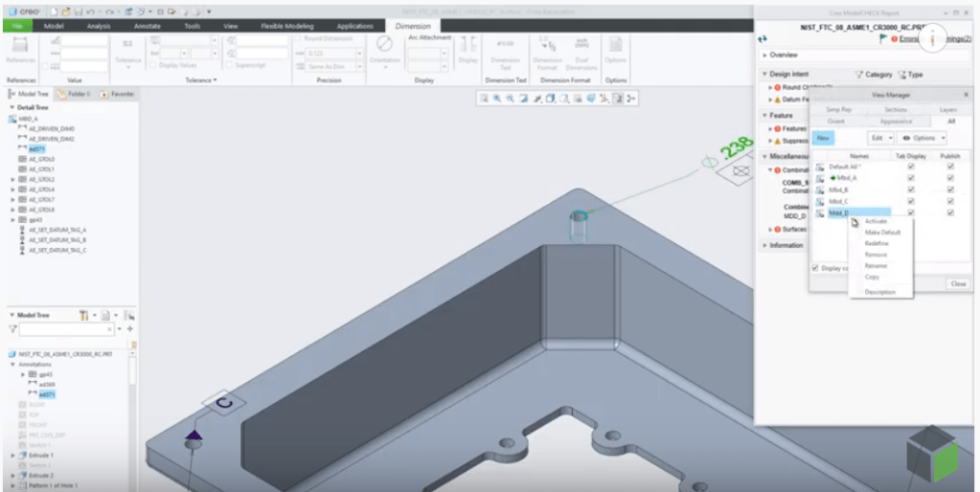Choose Rename from the context menu

(876, 265)
